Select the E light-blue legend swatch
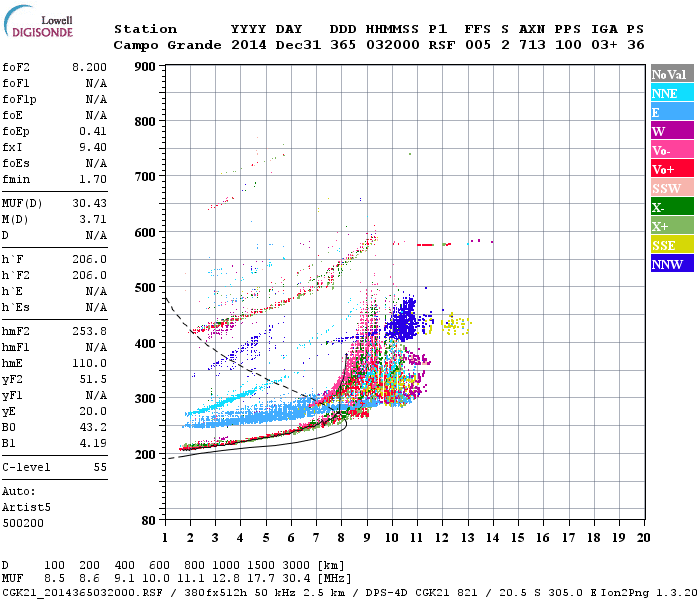 [672, 112]
